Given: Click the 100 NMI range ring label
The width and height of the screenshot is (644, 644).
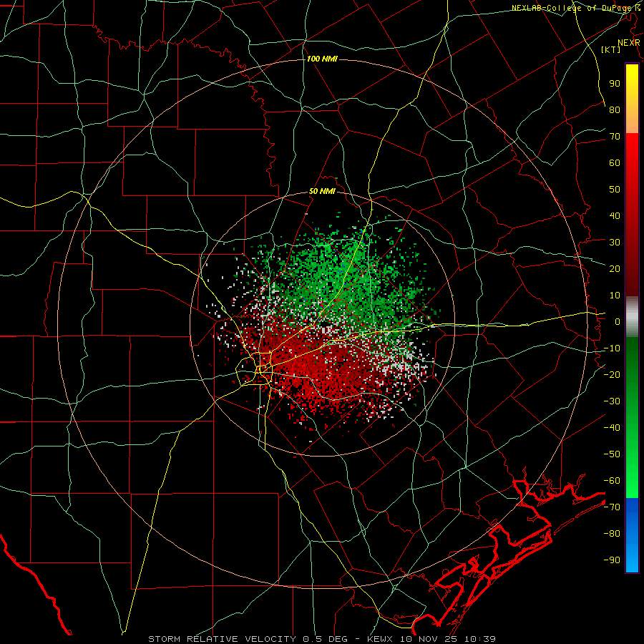Looking at the screenshot, I should (322, 59).
